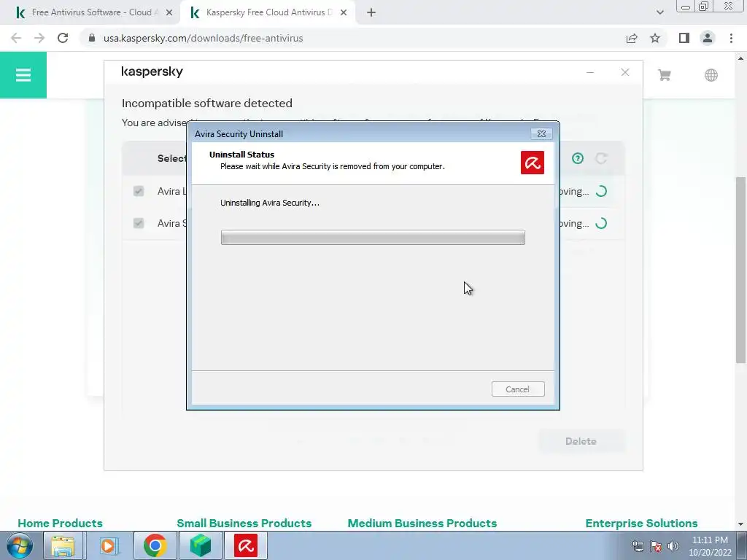This screenshot has width=747, height=560.
Task: Switch to Free Antivirus Software tab
Action: click(90, 13)
